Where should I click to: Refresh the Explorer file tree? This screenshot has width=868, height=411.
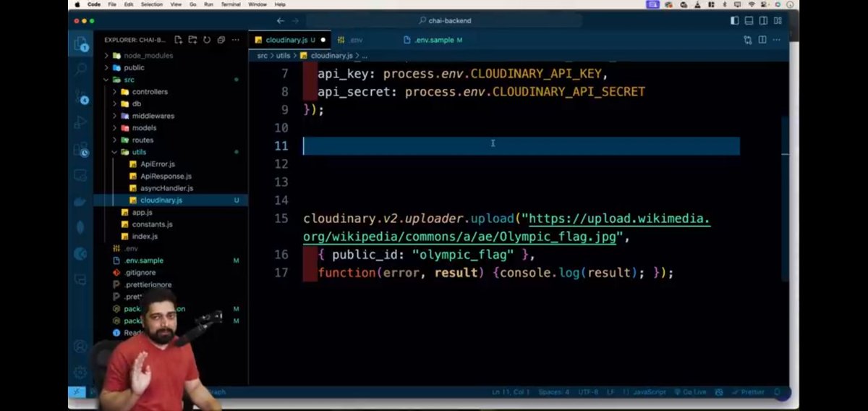tap(207, 40)
